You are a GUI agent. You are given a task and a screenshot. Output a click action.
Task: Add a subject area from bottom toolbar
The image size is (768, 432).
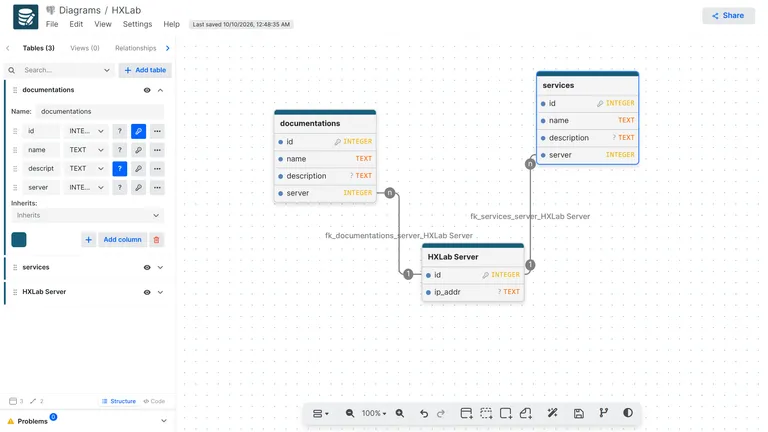[486, 413]
